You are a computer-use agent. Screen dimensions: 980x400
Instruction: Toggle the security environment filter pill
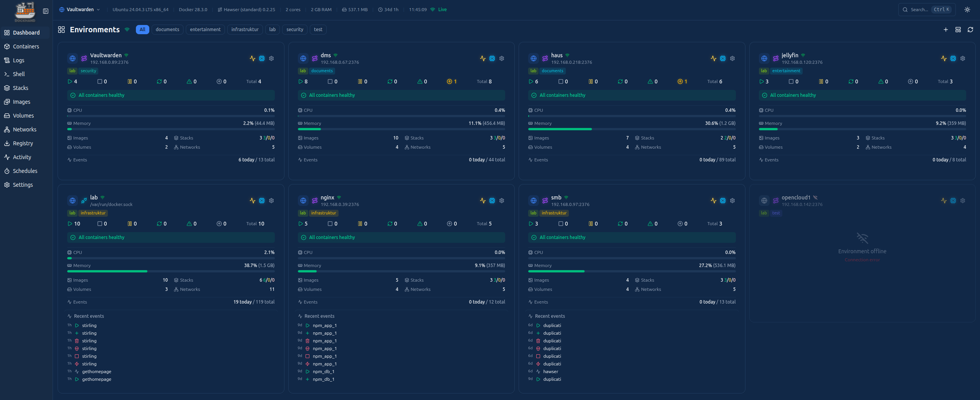coord(294,30)
